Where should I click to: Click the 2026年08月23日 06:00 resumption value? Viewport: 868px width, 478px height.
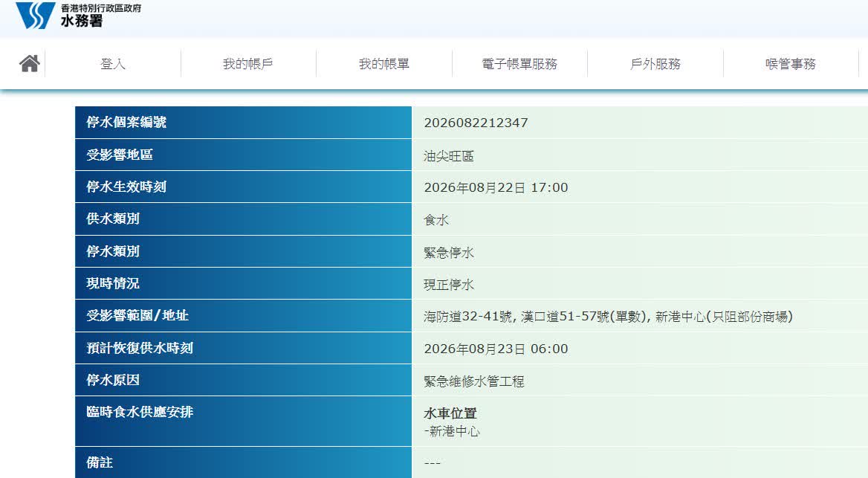[496, 349]
